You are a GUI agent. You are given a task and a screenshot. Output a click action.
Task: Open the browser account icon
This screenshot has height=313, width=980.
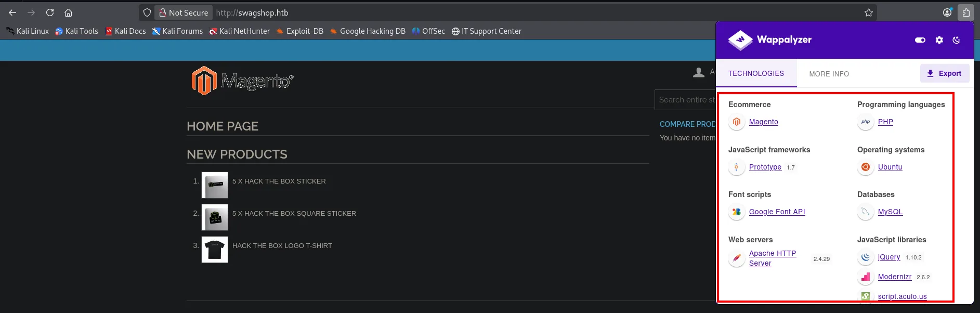tap(947, 12)
